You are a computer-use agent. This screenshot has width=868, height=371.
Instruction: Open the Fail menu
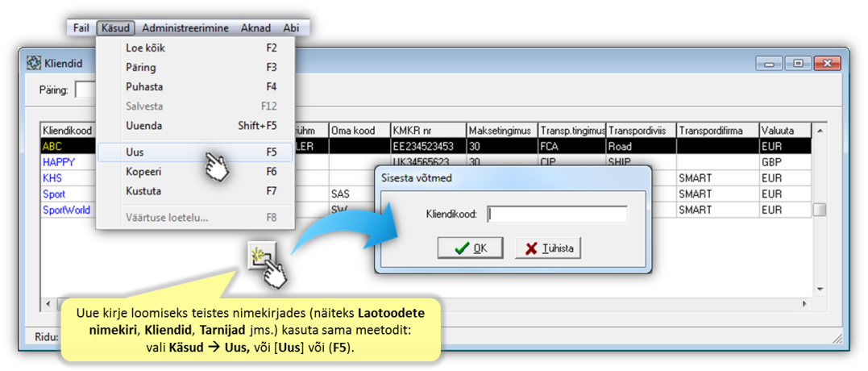[x=81, y=27]
